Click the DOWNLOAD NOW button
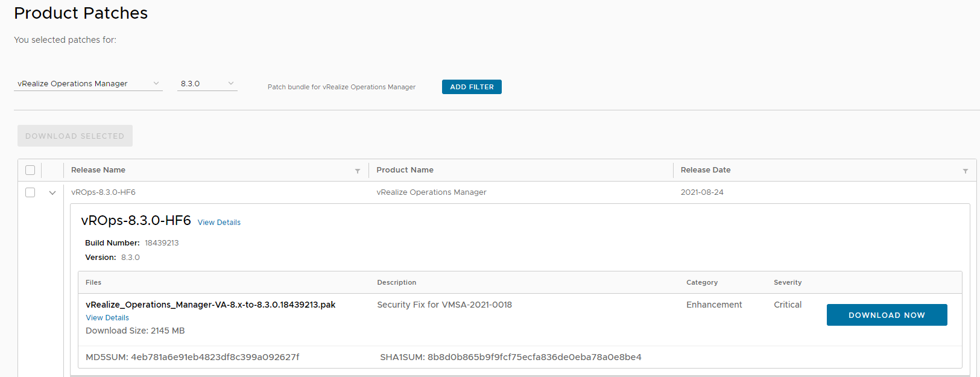This screenshot has height=377, width=980. 887,315
